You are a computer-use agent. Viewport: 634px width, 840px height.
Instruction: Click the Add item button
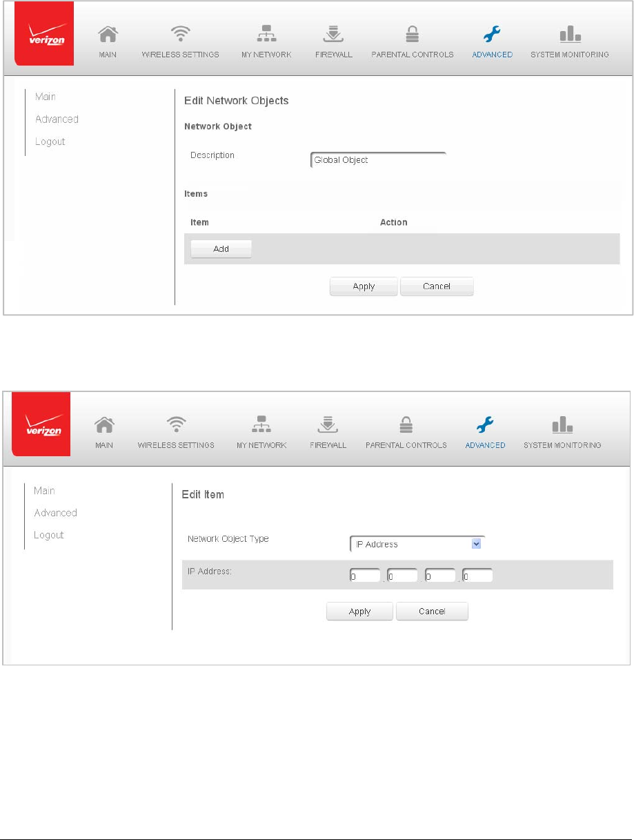pyautogui.click(x=221, y=249)
